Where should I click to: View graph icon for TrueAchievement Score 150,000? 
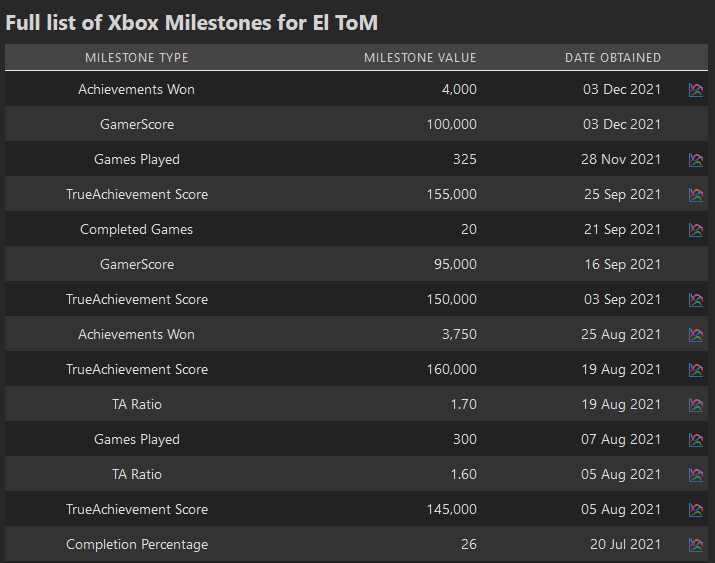click(x=695, y=300)
